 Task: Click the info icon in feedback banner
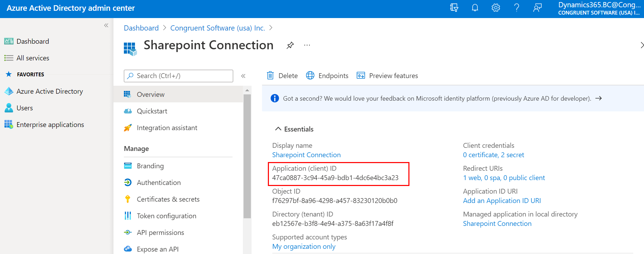pos(274,99)
